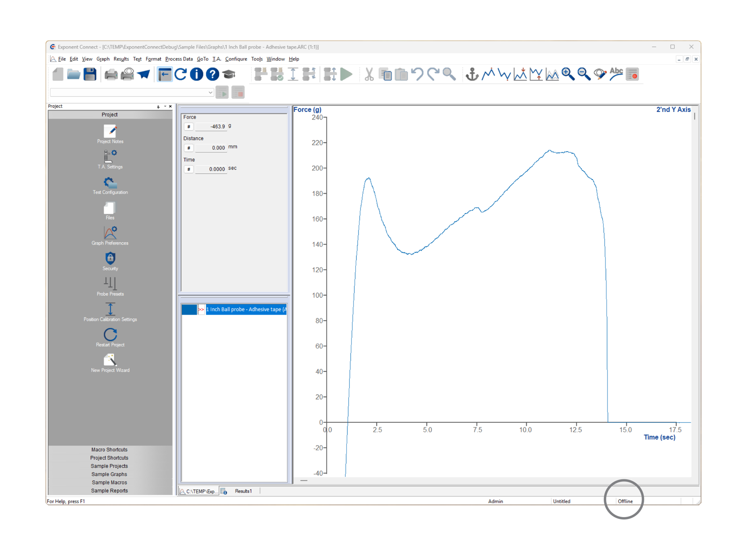
Task: Expand the Sample Graphs section
Action: tap(110, 474)
